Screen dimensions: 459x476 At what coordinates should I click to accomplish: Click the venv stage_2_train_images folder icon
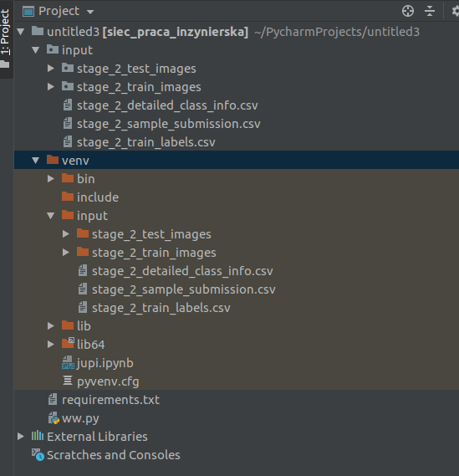tap(83, 251)
